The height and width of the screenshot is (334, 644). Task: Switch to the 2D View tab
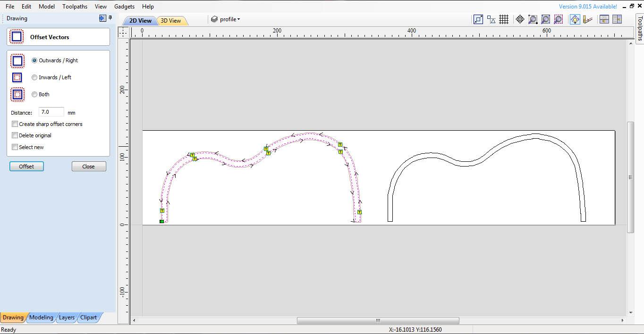pyautogui.click(x=140, y=21)
